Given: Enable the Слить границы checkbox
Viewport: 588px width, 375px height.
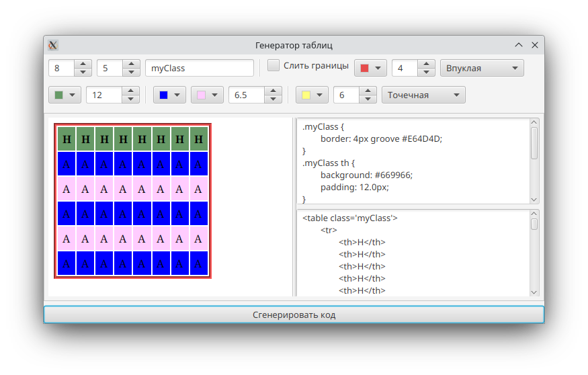Looking at the screenshot, I should 274,66.
